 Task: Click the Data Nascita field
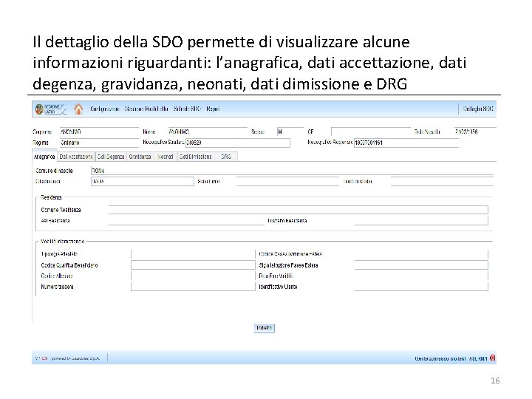475,132
